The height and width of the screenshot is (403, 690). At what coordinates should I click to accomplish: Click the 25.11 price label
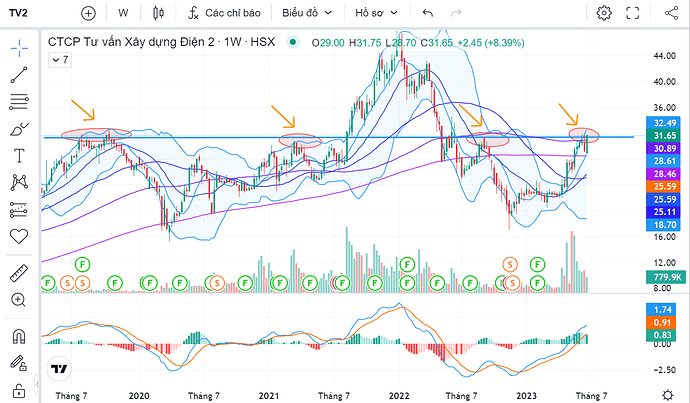[665, 212]
